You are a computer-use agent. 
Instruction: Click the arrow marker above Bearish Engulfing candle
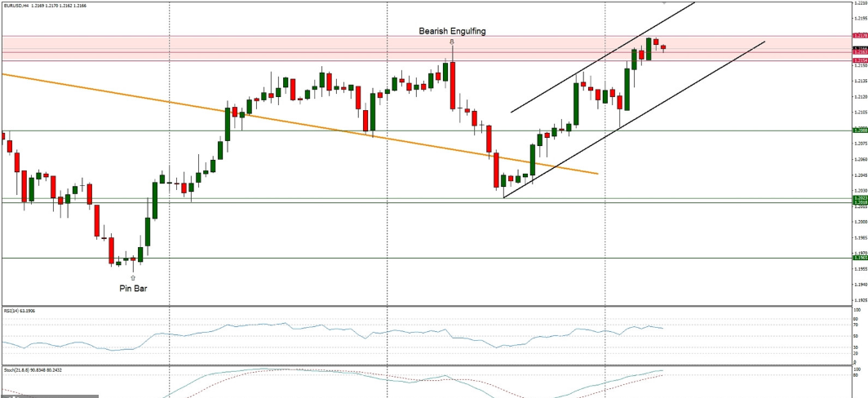coord(452,42)
